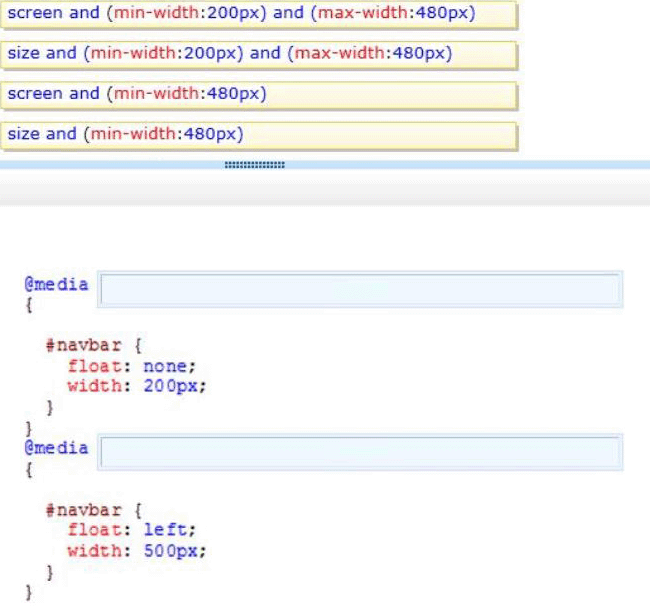The width and height of the screenshot is (650, 606).
Task: Click the opening brace under first @media
Action: 29,306
